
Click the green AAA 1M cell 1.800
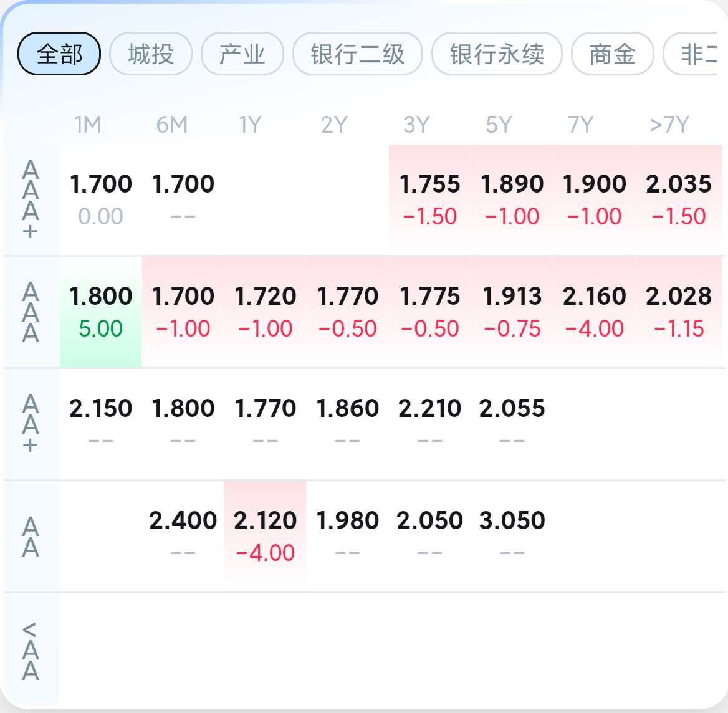tap(101, 312)
